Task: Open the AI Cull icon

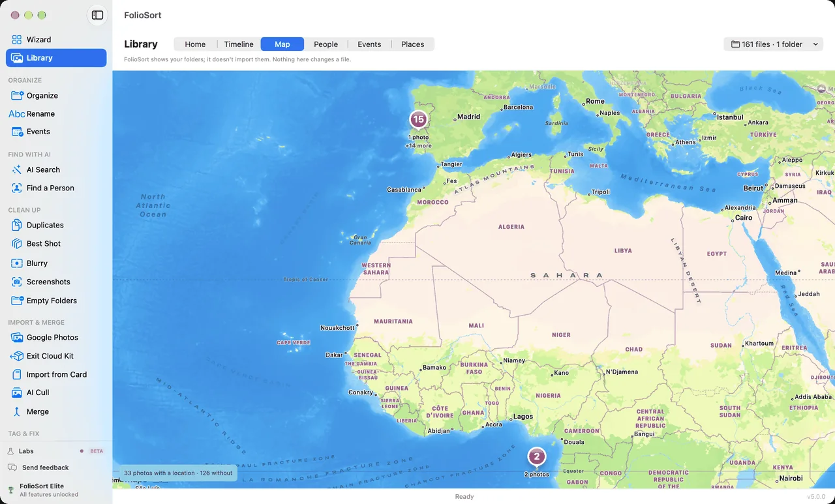Action: (17, 393)
